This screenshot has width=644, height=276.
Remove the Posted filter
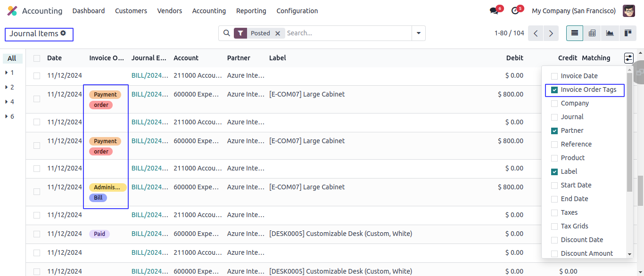tap(278, 33)
